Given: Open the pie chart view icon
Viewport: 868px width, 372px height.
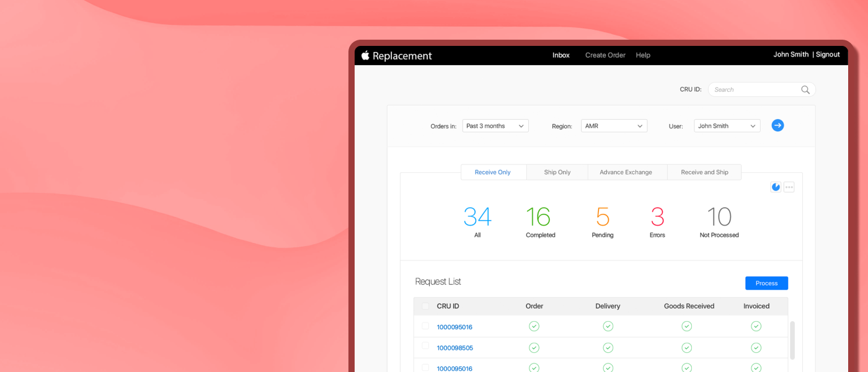Looking at the screenshot, I should pyautogui.click(x=776, y=187).
